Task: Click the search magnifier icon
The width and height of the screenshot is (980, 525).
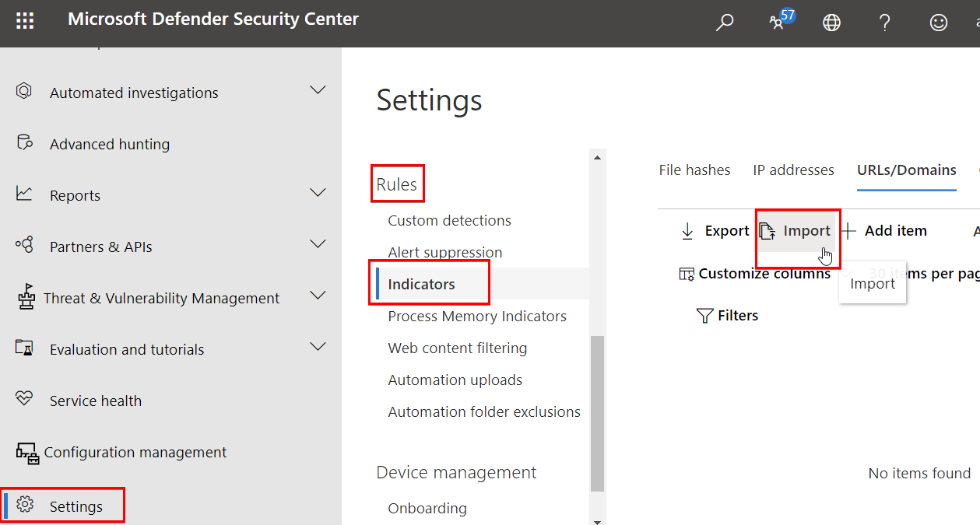Action: click(x=724, y=23)
